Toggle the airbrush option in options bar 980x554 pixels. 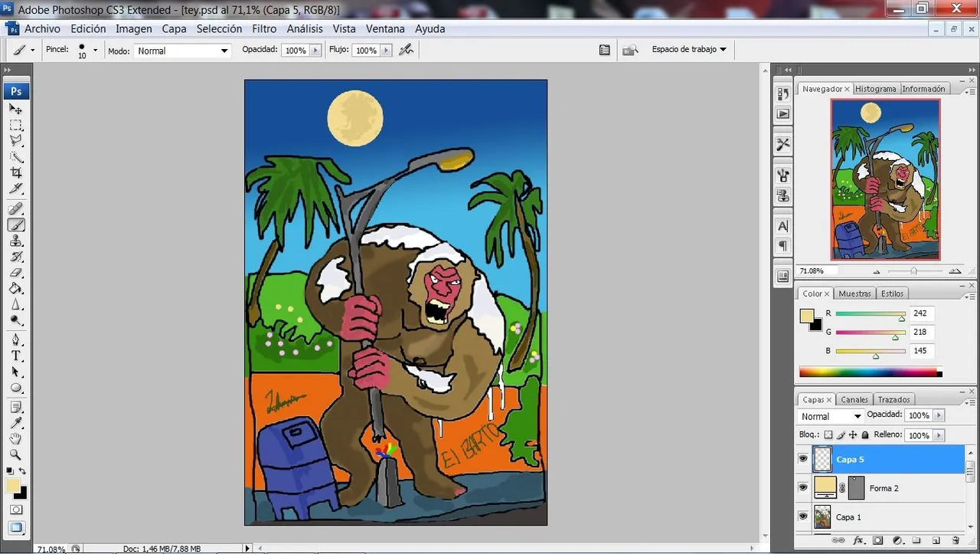point(407,50)
